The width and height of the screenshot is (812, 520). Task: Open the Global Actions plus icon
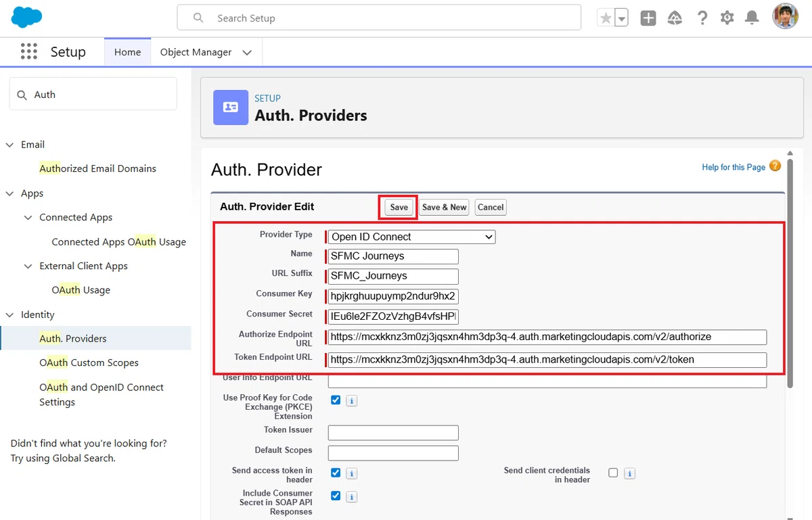pos(648,18)
